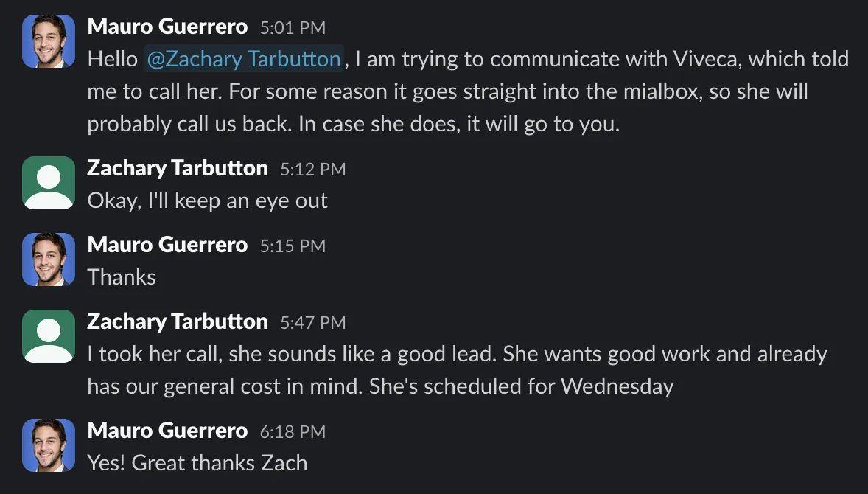
Task: Open the 5:12 PM message timestamp
Action: 312,169
